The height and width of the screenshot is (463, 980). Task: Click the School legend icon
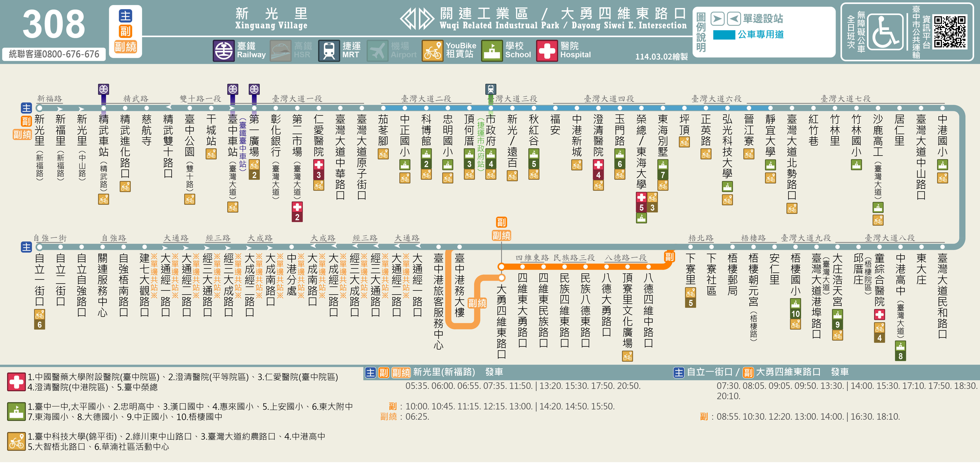pos(492,51)
